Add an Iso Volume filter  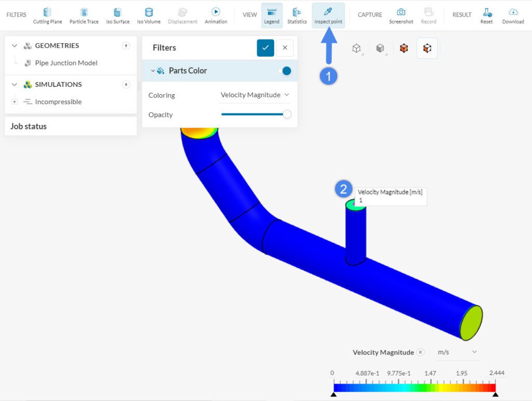tap(148, 14)
